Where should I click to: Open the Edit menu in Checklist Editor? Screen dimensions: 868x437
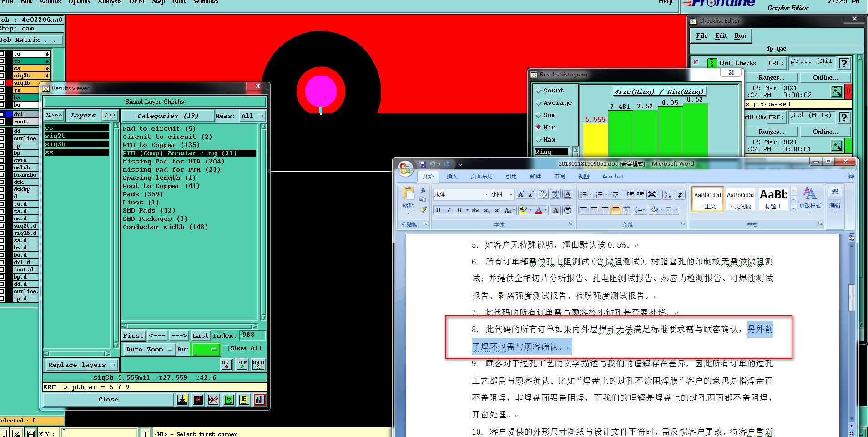721,36
